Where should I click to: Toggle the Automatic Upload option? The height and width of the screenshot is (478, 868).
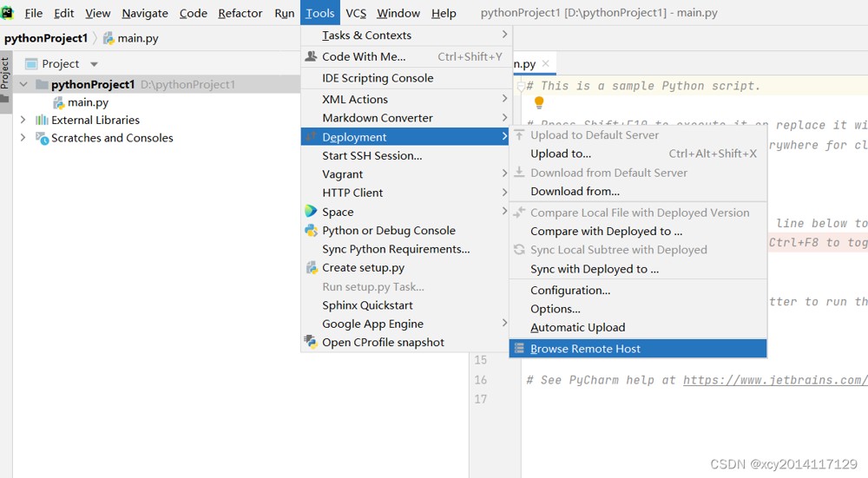coord(577,328)
